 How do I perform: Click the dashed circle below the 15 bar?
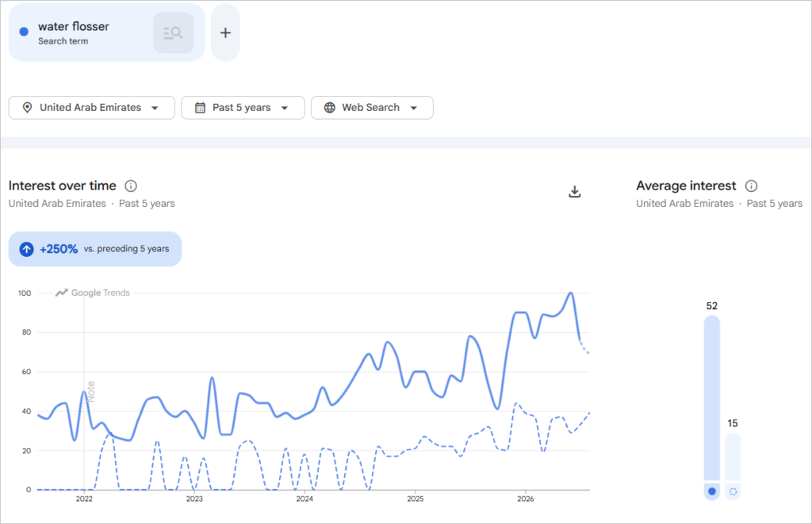[x=733, y=491]
